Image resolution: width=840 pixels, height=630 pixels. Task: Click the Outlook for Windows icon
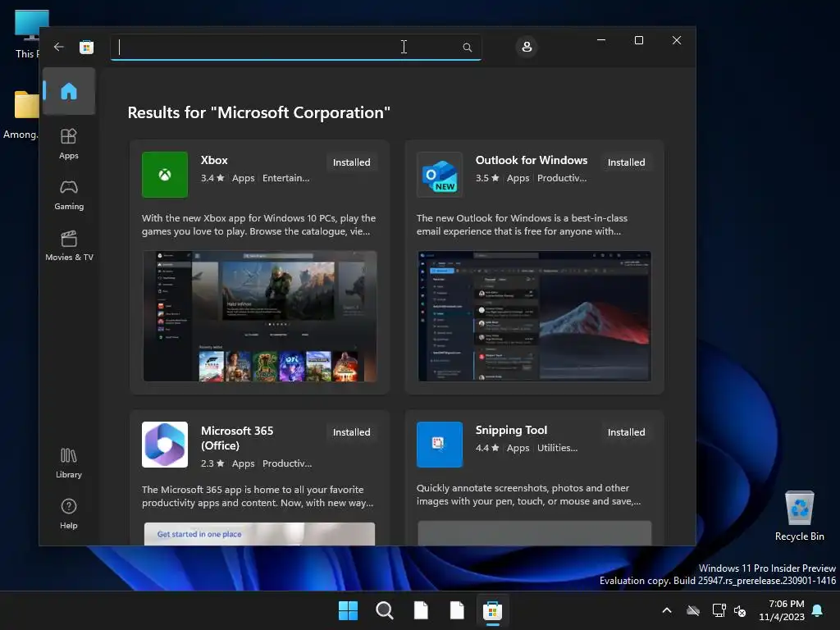pos(440,175)
